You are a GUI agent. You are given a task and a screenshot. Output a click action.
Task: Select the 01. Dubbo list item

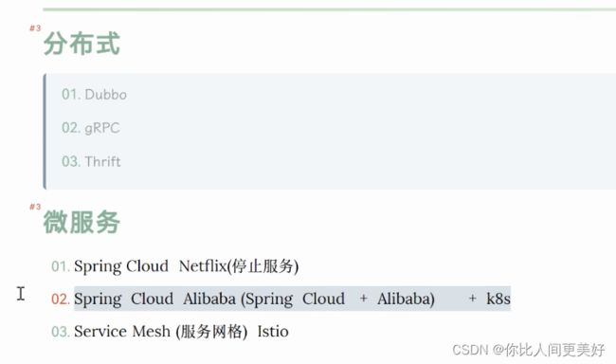point(94,95)
